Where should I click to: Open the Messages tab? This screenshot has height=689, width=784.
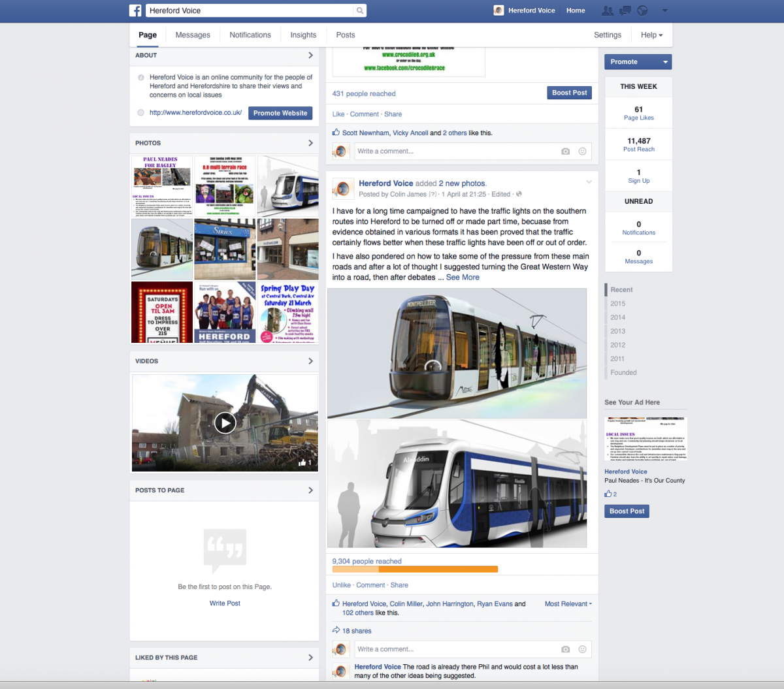(193, 35)
